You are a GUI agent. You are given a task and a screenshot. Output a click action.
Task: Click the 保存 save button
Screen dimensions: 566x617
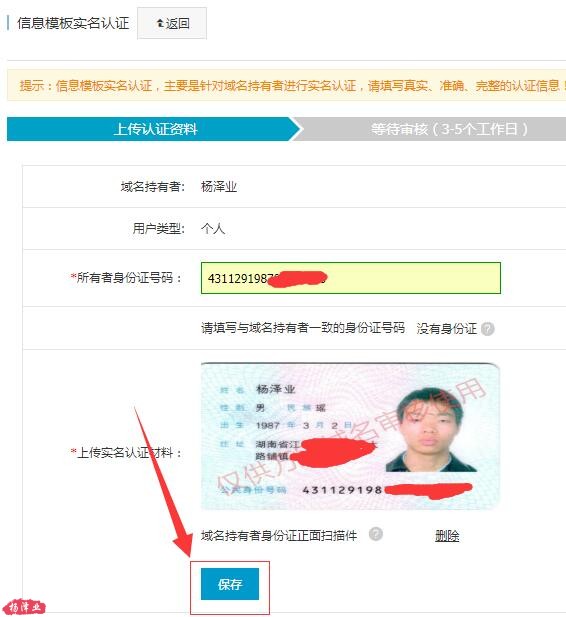coord(230,584)
